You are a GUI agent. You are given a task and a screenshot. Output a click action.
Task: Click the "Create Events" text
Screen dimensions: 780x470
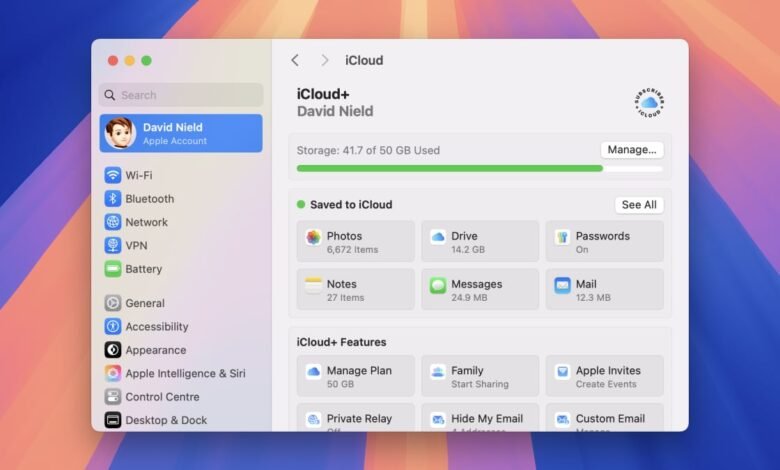pos(606,384)
